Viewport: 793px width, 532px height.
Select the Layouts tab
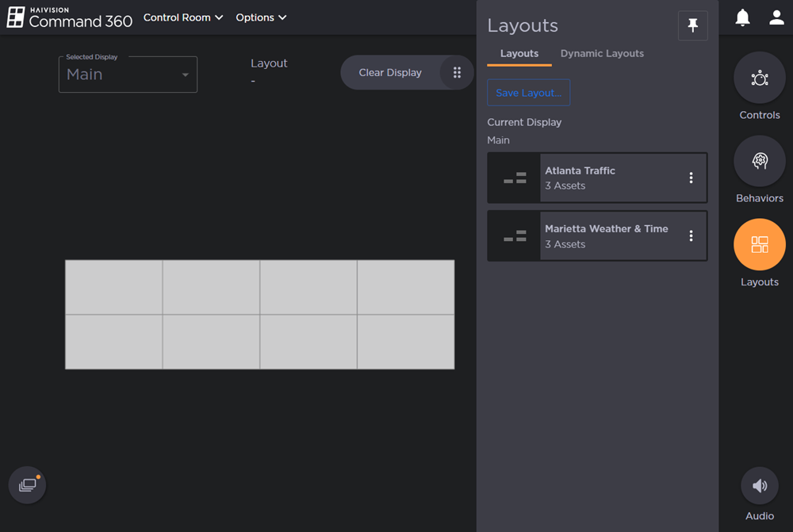click(x=519, y=53)
